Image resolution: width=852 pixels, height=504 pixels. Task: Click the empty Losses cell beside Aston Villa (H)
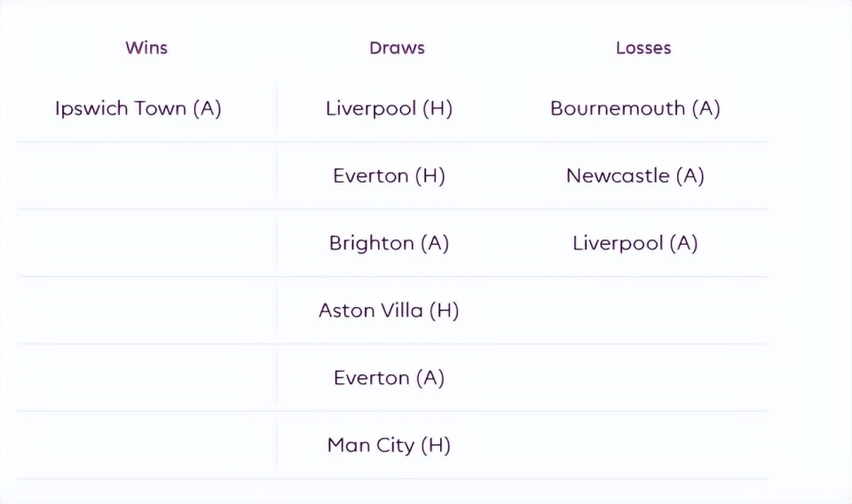(x=635, y=311)
